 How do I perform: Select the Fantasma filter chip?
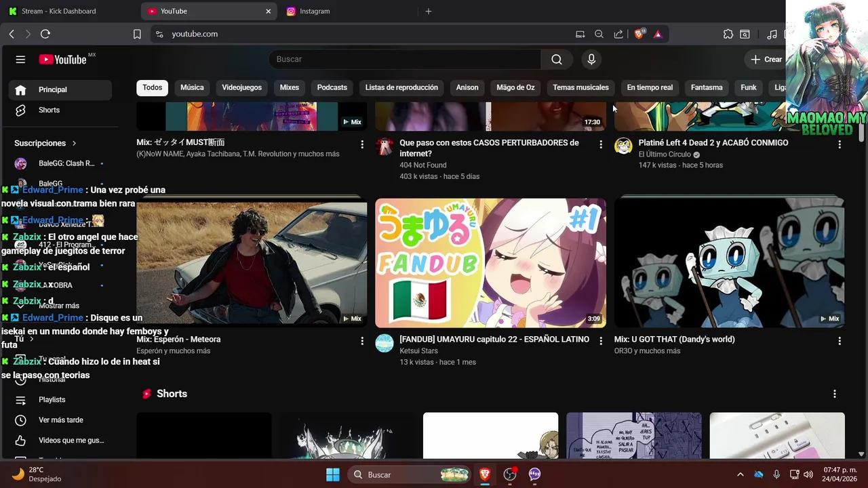pyautogui.click(x=707, y=87)
